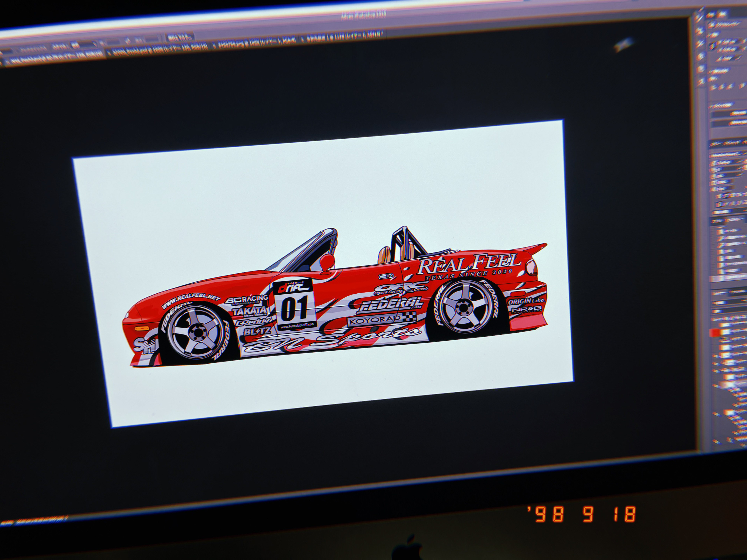Close the 2403706.png document tab
747x560 pixels.
(214, 45)
